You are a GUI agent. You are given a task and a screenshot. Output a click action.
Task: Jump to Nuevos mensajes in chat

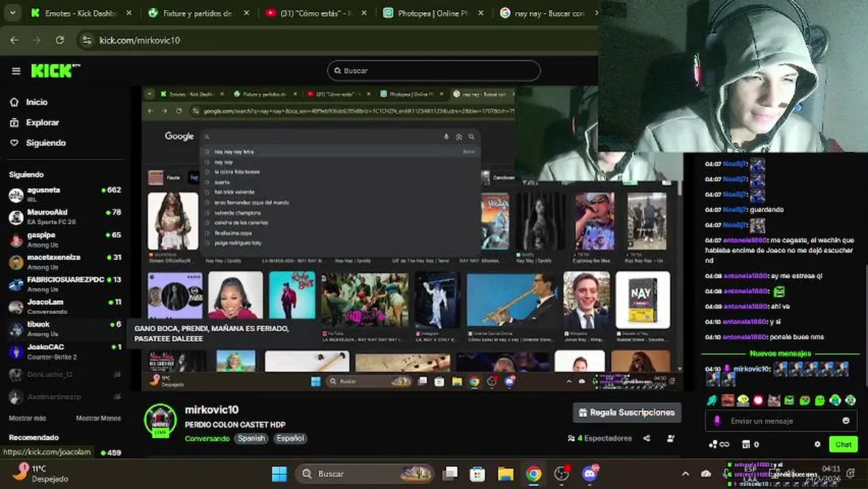(x=780, y=354)
